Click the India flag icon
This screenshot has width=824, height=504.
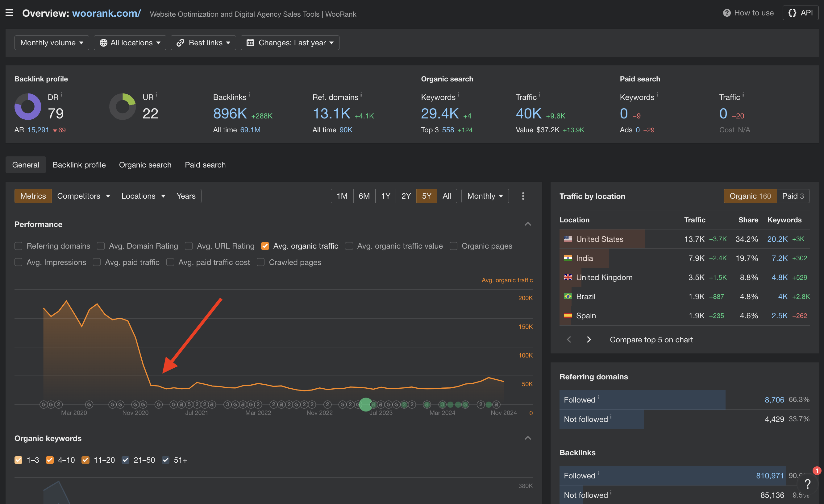point(568,258)
